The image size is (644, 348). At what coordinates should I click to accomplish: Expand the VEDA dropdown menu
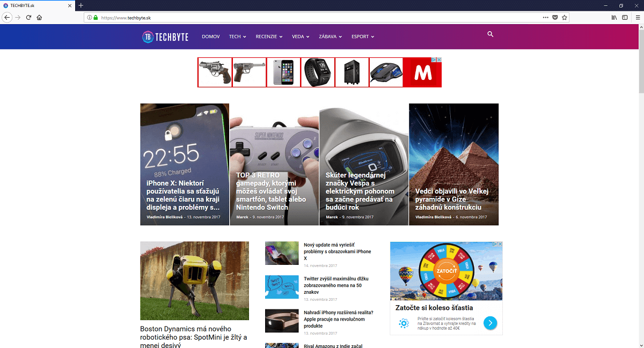click(301, 36)
